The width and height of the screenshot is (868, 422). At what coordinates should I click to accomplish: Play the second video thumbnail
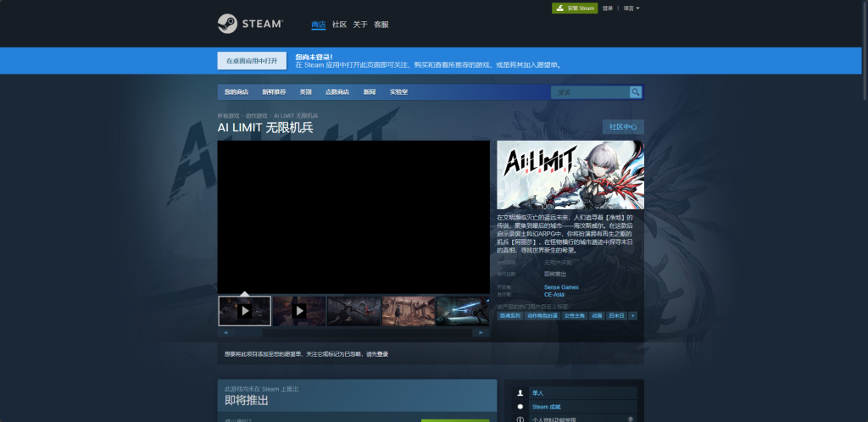tap(299, 311)
